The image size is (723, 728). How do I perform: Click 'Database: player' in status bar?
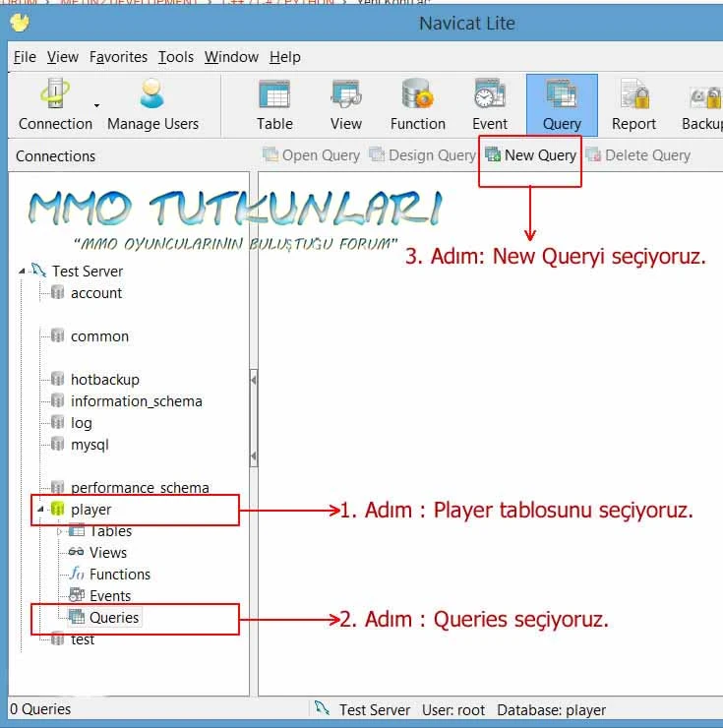551,710
